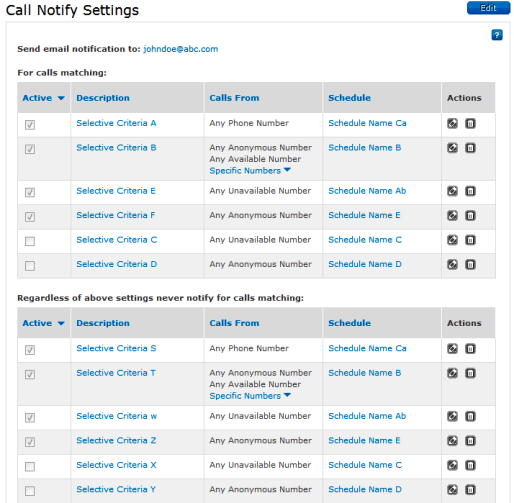
Task: Click edit icon for Selective Criteria S
Action: (x=452, y=349)
